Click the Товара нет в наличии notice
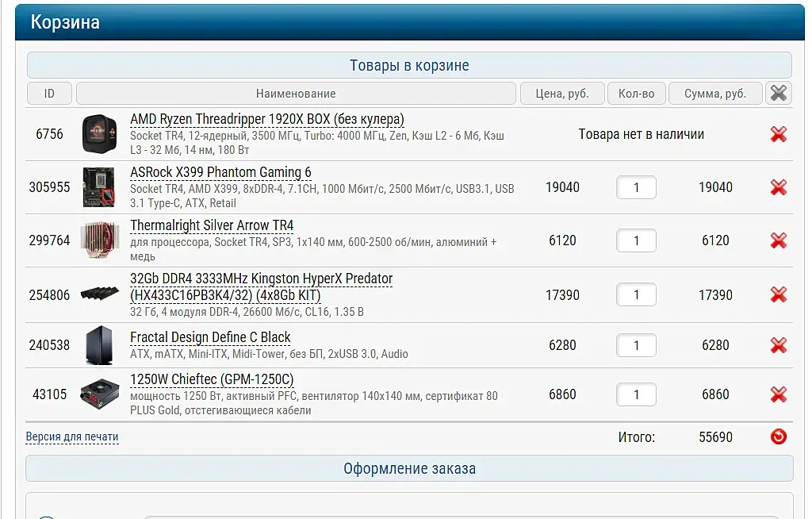This screenshot has width=812, height=519. point(641,134)
